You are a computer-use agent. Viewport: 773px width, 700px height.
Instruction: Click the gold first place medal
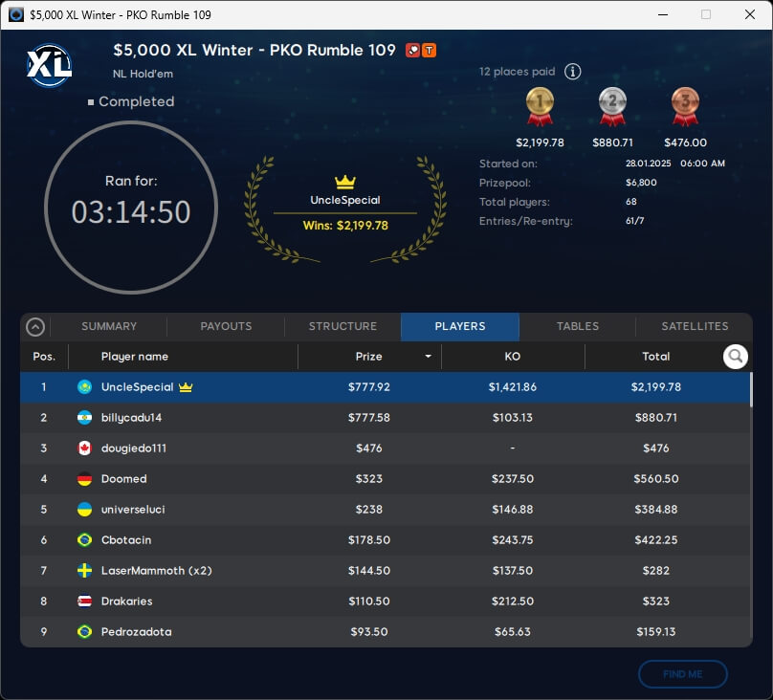[x=540, y=106]
